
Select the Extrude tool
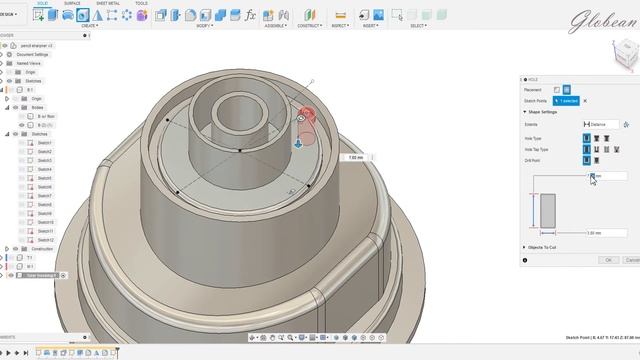pos(53,15)
